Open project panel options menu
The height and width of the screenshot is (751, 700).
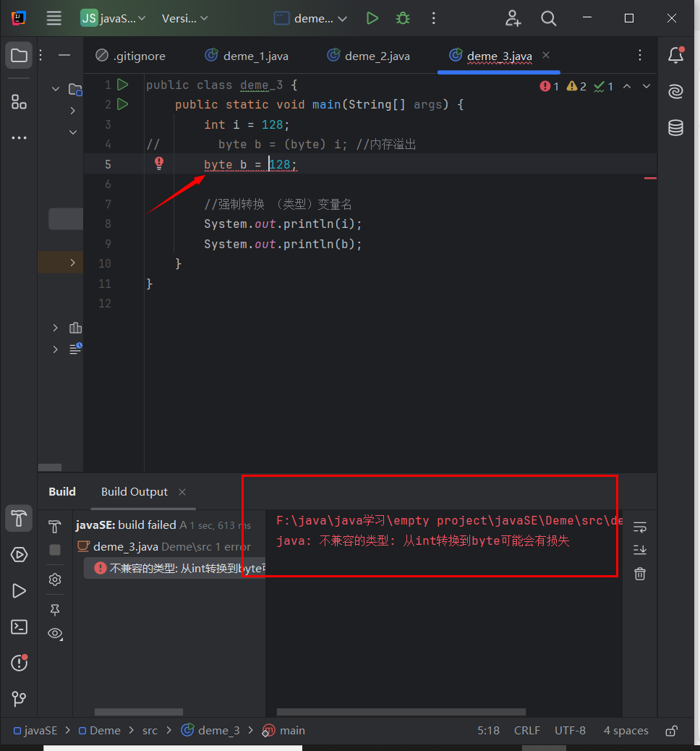(40, 55)
